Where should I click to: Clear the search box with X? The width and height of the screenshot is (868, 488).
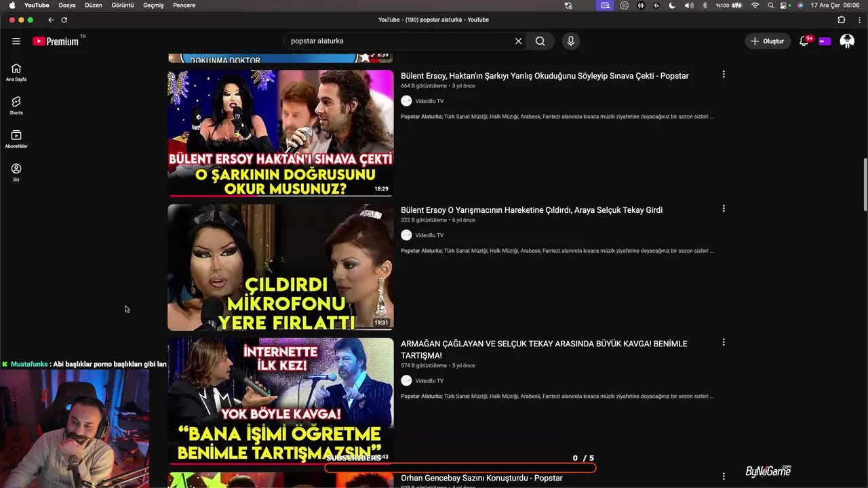coord(518,41)
